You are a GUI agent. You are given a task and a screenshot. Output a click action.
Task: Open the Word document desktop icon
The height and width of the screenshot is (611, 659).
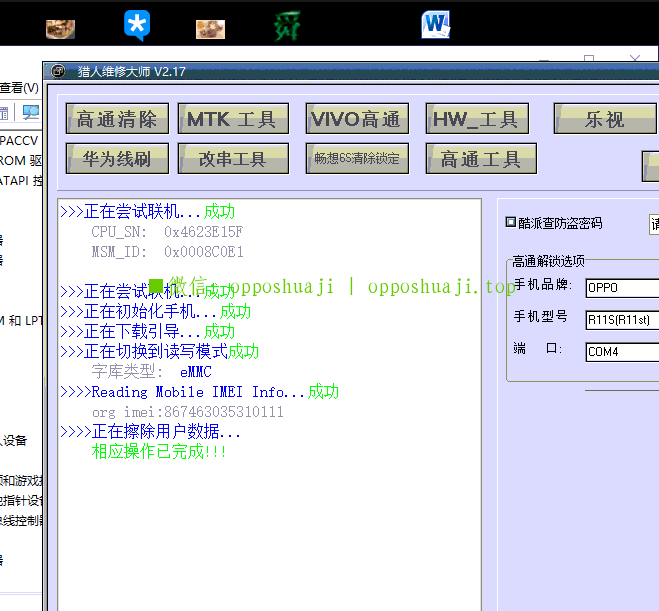(x=435, y=24)
